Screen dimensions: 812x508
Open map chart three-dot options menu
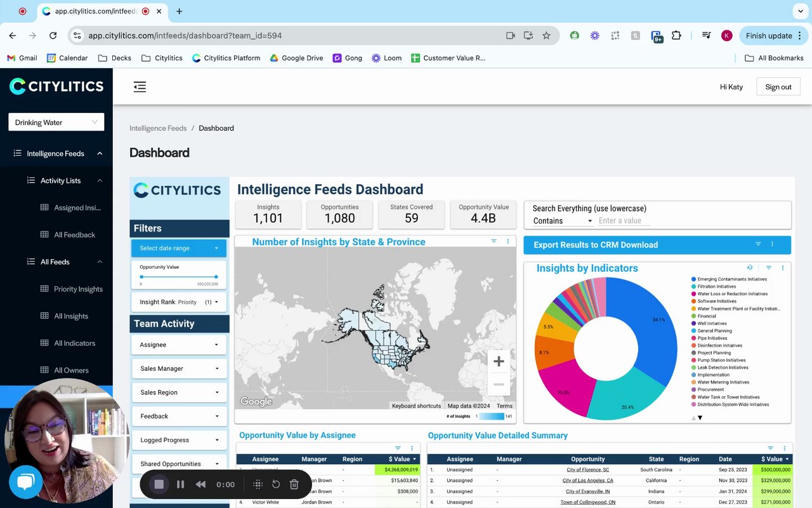pos(507,241)
